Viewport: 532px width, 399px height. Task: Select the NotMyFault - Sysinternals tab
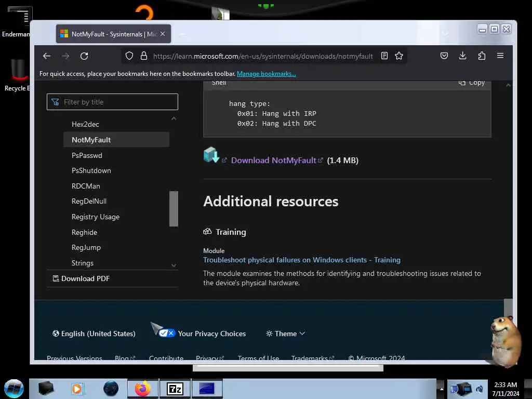tap(113, 34)
